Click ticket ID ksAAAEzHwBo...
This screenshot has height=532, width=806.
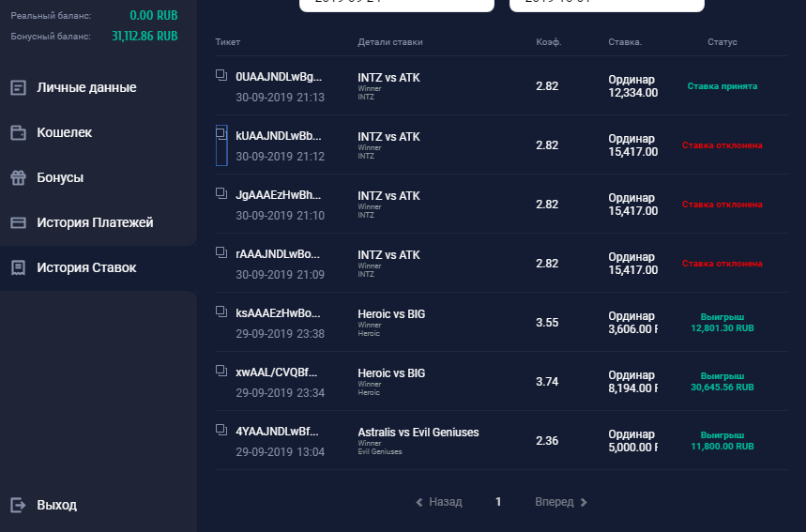(278, 313)
